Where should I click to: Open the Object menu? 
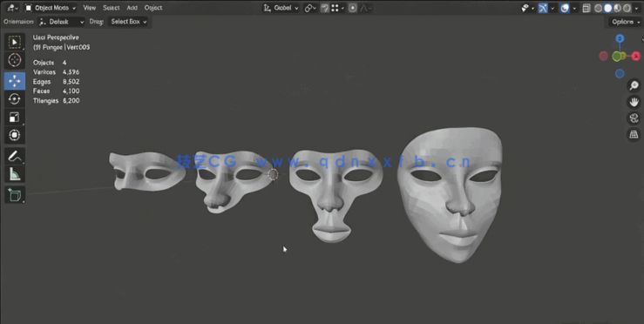tap(153, 8)
